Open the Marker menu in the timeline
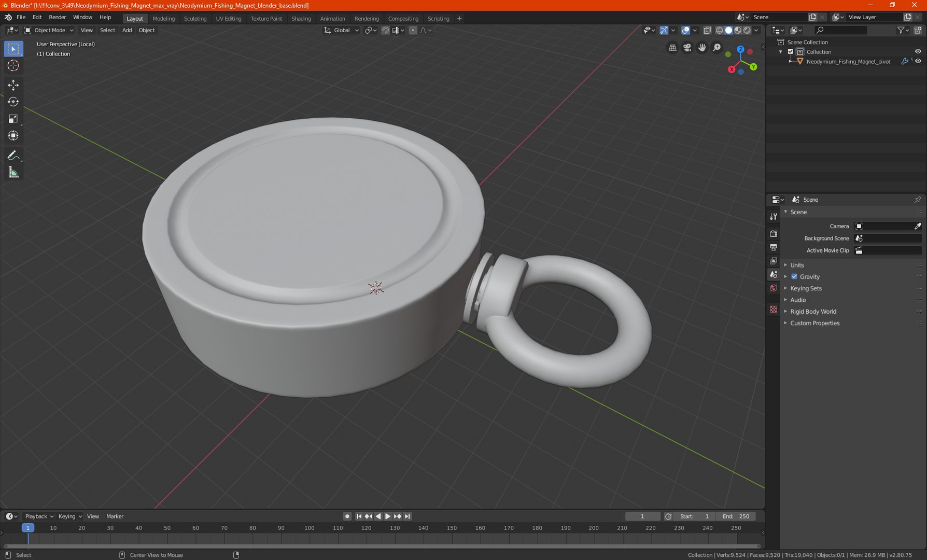927x560 pixels. 115,516
